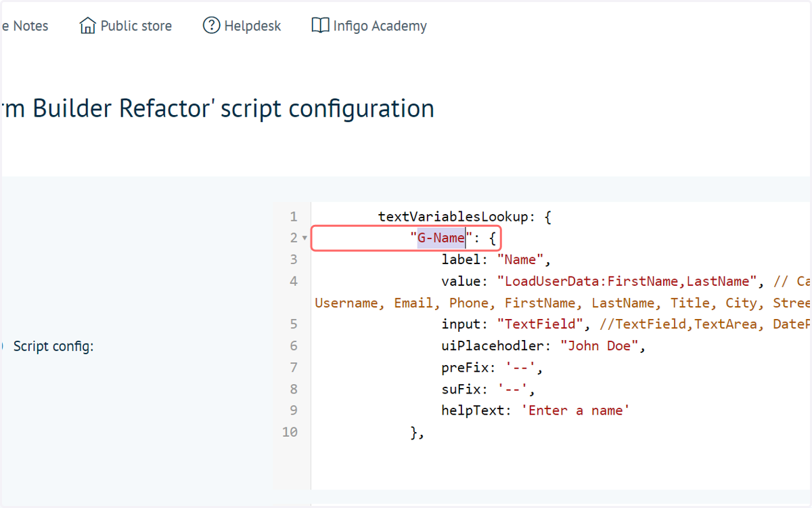
Task: Click line number 1 in gutter
Action: pos(293,217)
